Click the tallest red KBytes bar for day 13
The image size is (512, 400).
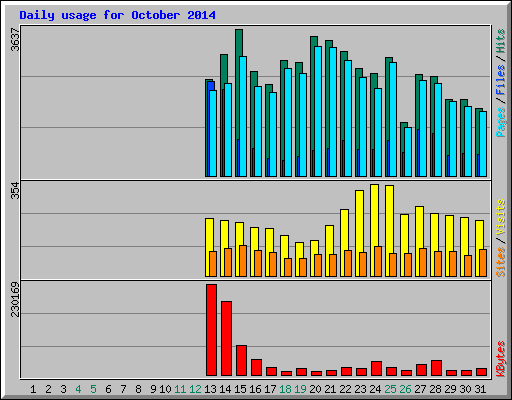pos(211,330)
